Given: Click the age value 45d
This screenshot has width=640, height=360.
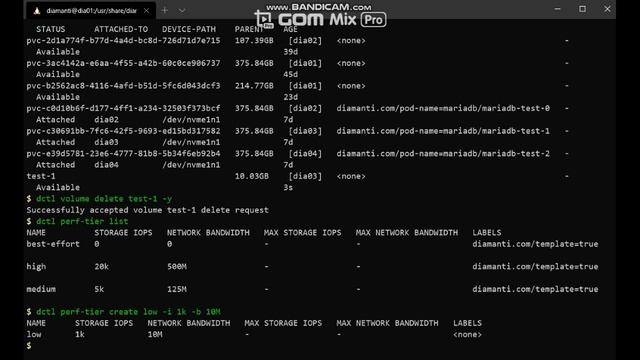Looking at the screenshot, I should coord(291,75).
